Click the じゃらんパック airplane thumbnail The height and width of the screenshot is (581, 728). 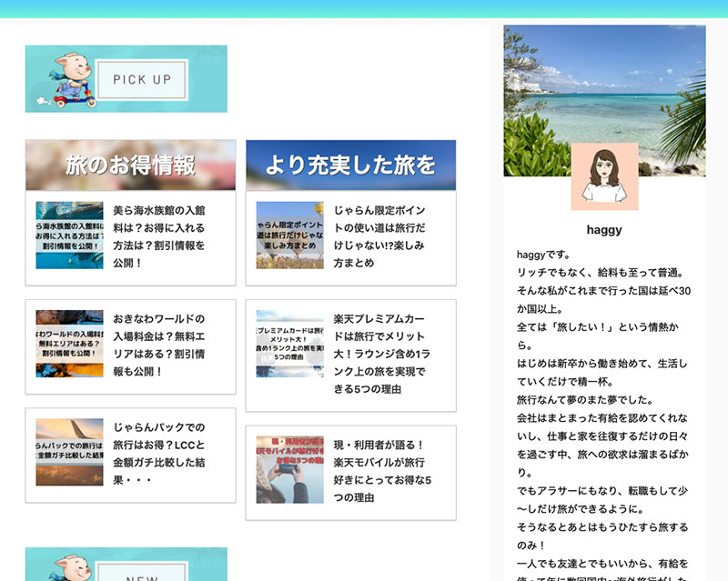[x=70, y=452]
